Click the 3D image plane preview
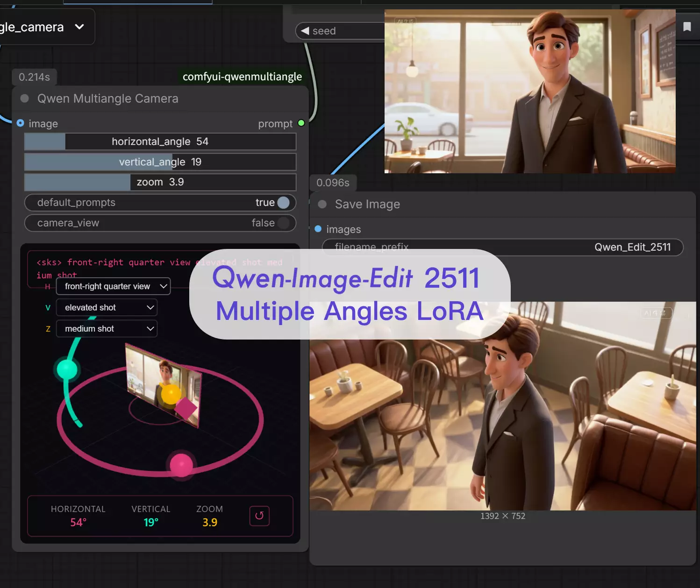The image size is (700, 588). 164,385
